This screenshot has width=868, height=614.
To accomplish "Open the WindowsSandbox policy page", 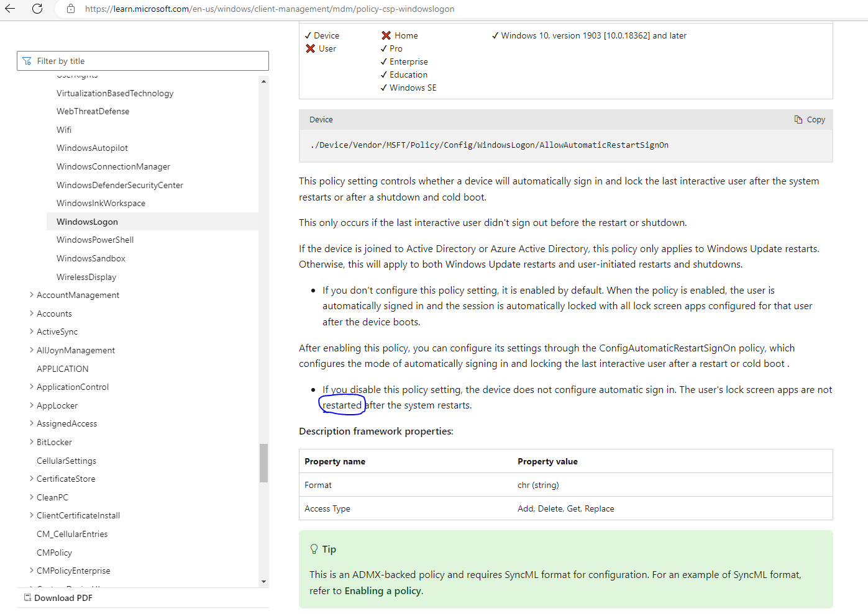I will coord(91,258).
